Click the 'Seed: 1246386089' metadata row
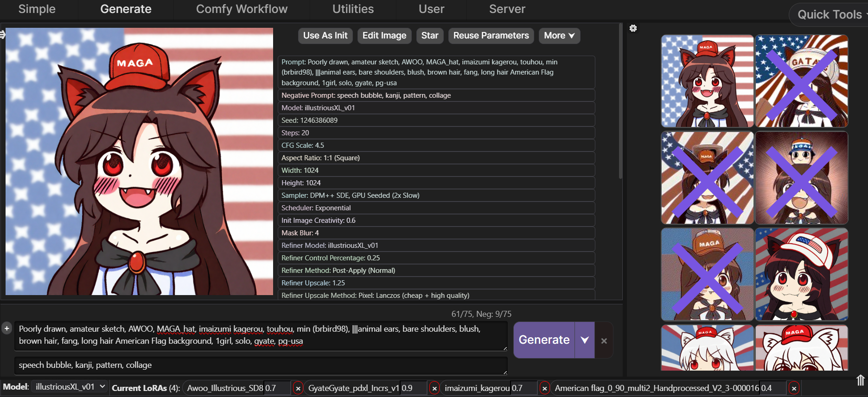Viewport: 868px width, 397px height. click(x=436, y=120)
